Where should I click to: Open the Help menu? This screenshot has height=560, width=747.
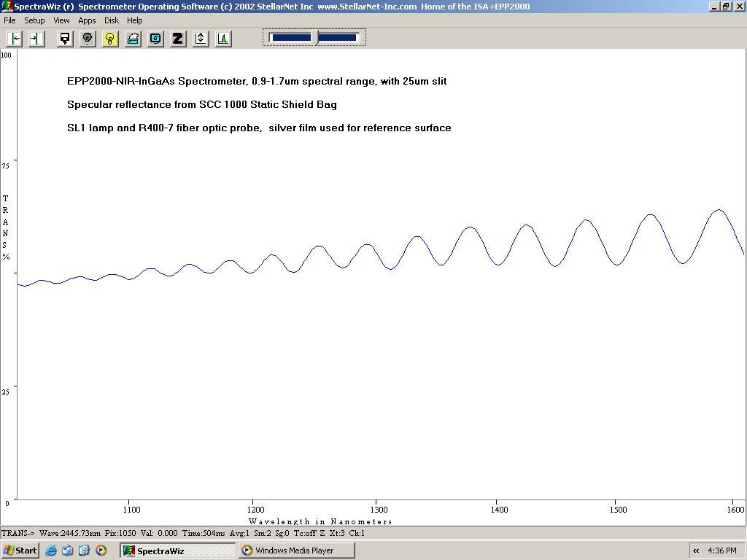point(135,20)
